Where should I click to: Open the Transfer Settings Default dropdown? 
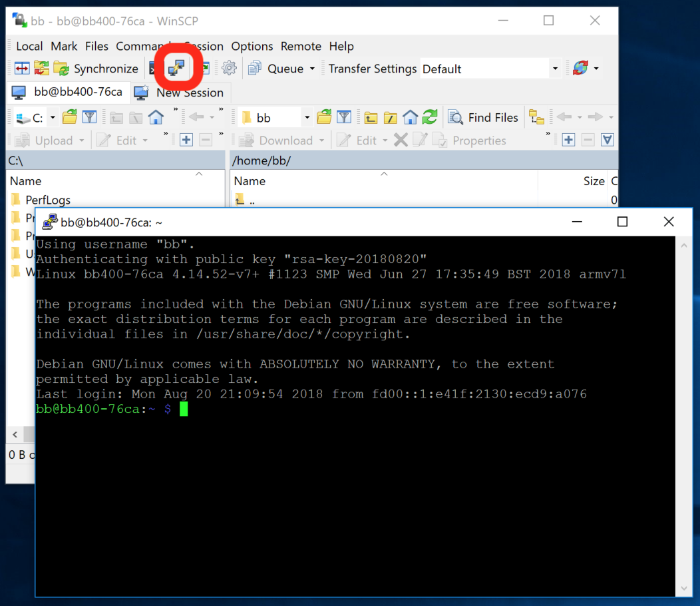point(555,69)
